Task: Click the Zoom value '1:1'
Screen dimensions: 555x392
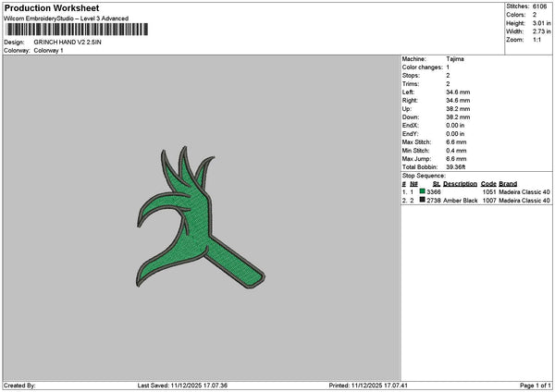Action: coord(536,40)
